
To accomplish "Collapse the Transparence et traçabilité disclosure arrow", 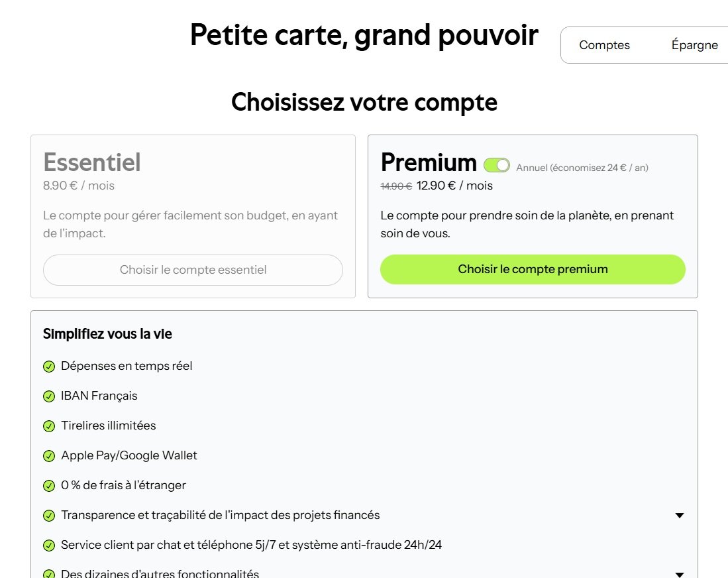I will pos(680,514).
